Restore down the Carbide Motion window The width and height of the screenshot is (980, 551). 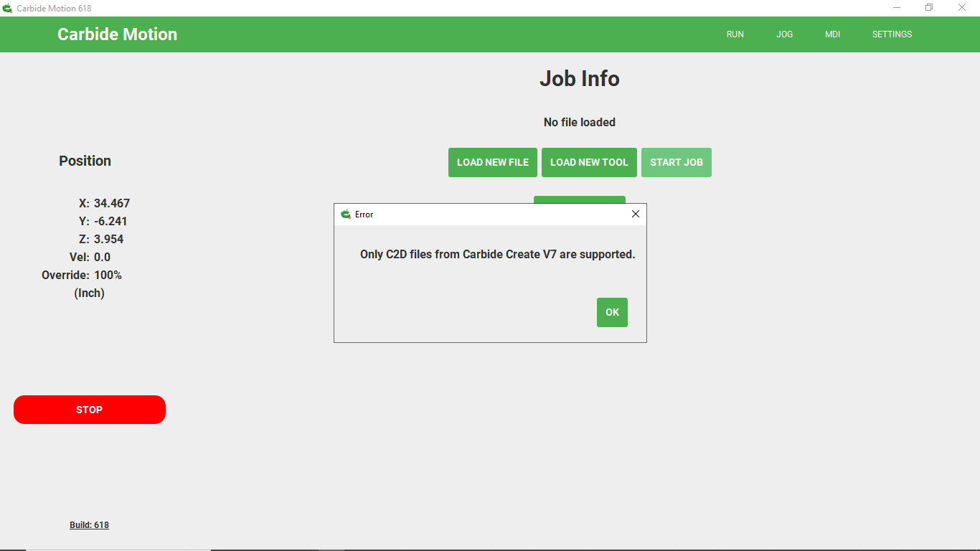coord(929,8)
